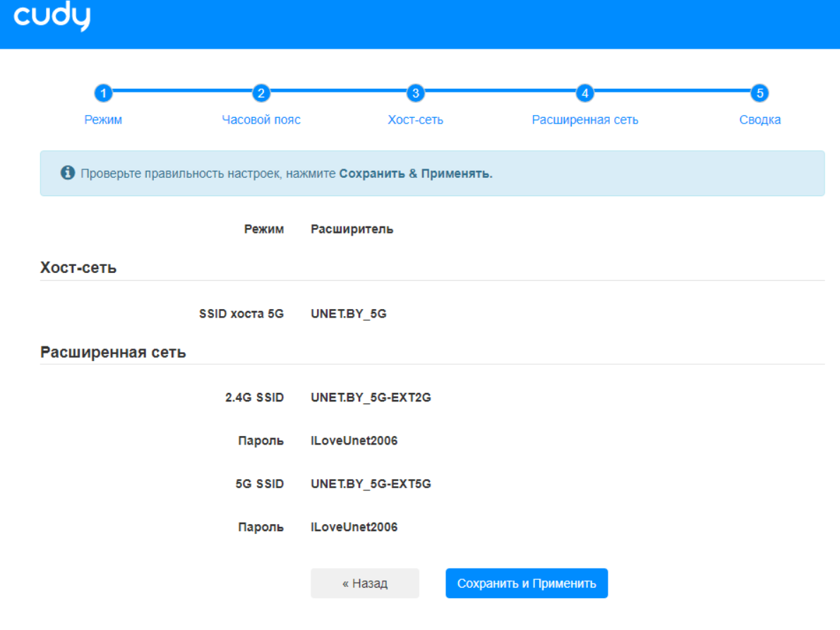
Task: Go to step 1 circle, Режим
Action: [103, 93]
